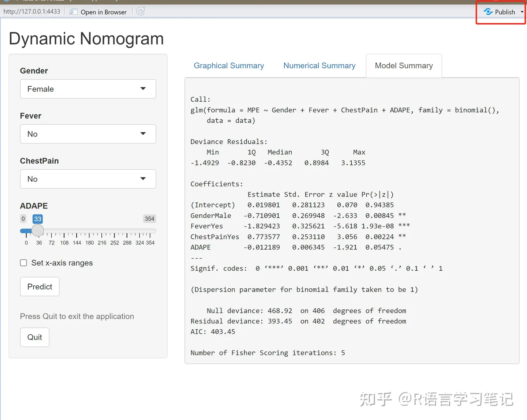Screen dimensions: 527x420
Task: Click the Open in Browser icon
Action: (72, 11)
